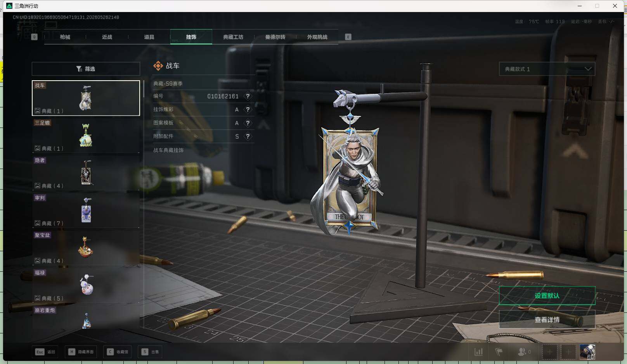Click the 典藏 image icon on 福禄 card
Viewport: 627px width, 364px height.
coord(38,298)
